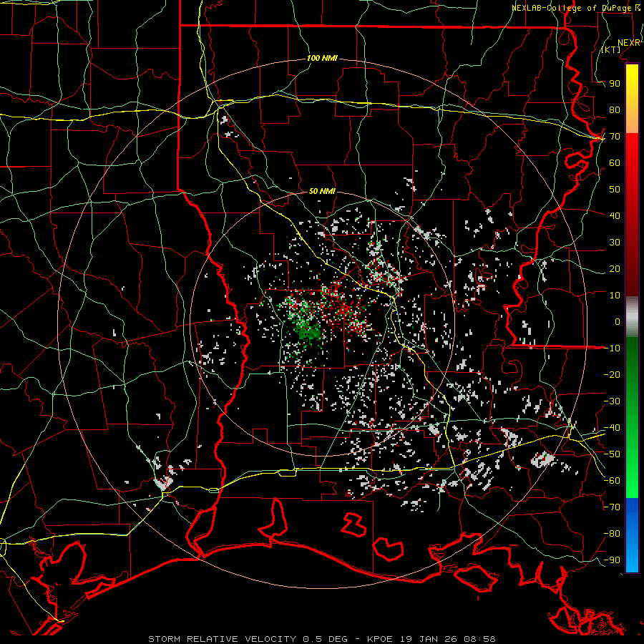Click the 0 knot label on the scale
The image size is (644, 644).
pyautogui.click(x=618, y=321)
